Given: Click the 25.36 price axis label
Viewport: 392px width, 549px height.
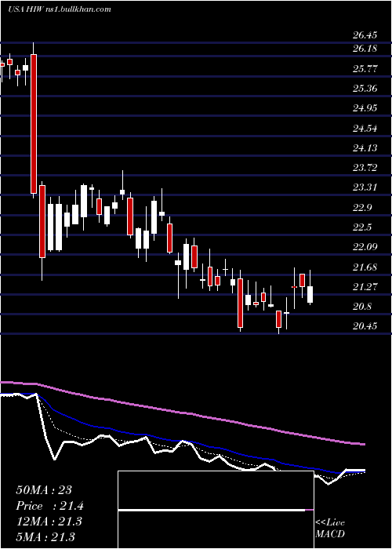Looking at the screenshot, I should pos(365,88).
